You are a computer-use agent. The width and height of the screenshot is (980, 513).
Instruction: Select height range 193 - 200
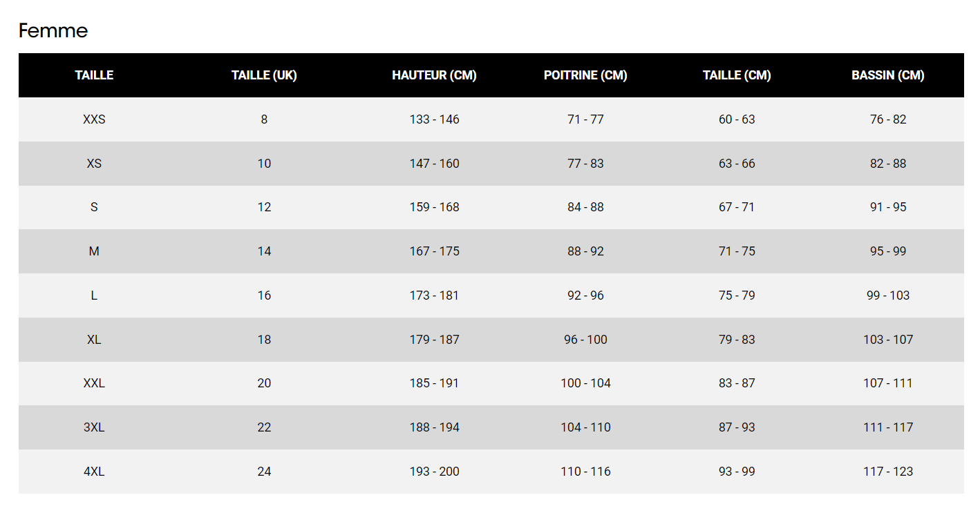point(434,472)
